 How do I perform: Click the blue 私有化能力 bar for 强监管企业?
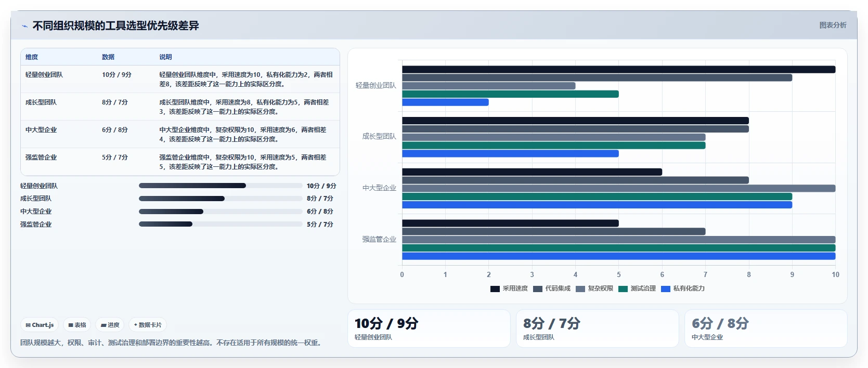619,256
